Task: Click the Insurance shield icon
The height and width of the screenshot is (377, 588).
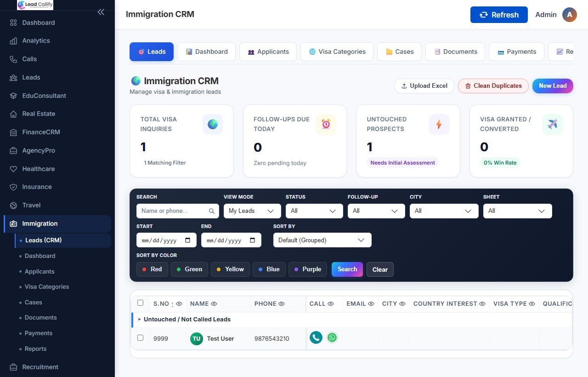Action: tap(13, 187)
